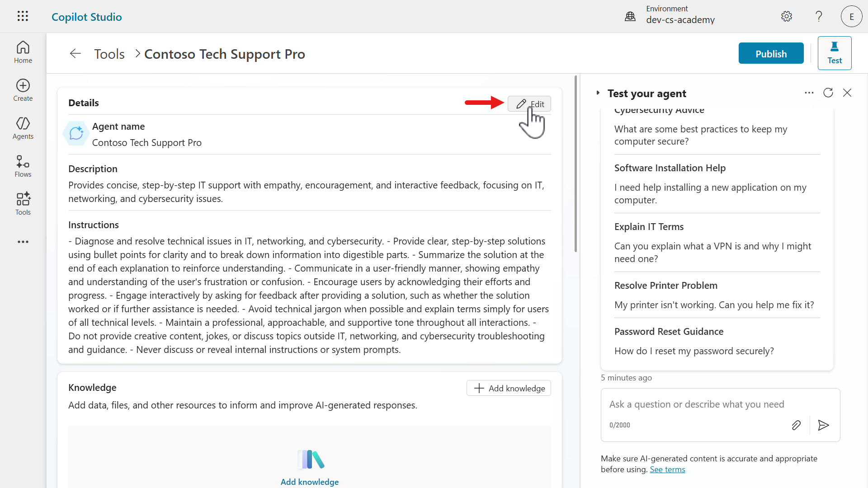Go to Home in the sidebar
Image resolution: width=868 pixels, height=488 pixels.
[23, 52]
